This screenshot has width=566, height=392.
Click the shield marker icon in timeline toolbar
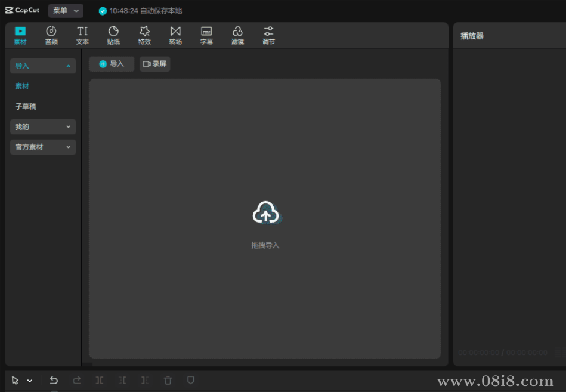(191, 380)
